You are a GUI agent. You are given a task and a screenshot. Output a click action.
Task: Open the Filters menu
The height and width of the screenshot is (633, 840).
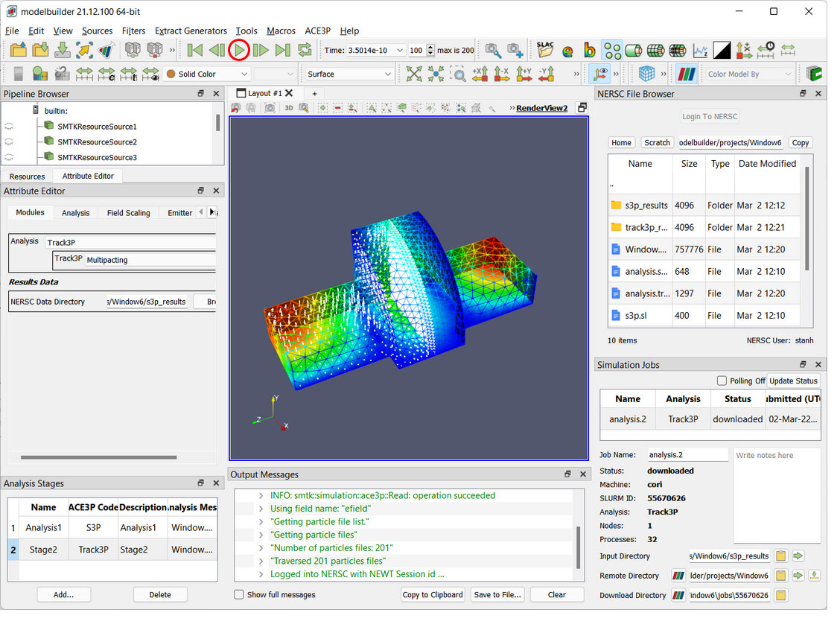click(133, 31)
